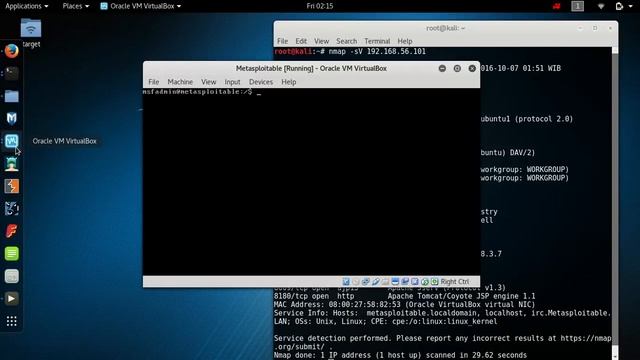Open the Places menu

point(76,6)
